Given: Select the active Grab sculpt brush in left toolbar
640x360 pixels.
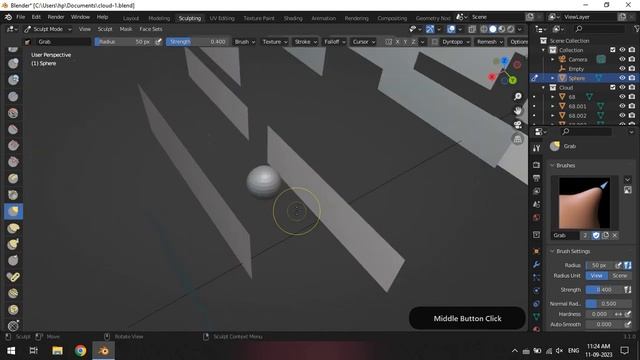Looking at the screenshot, I should tap(13, 211).
